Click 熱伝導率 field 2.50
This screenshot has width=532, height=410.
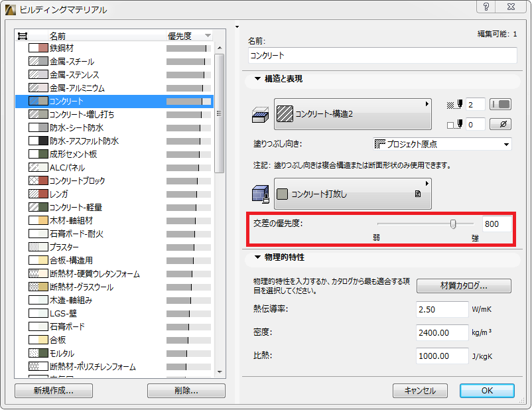442,309
